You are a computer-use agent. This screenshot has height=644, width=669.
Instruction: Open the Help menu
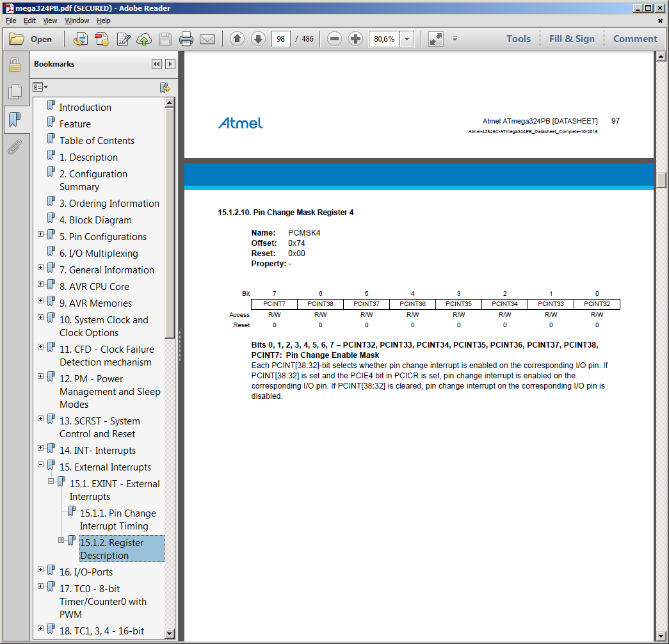click(x=103, y=20)
